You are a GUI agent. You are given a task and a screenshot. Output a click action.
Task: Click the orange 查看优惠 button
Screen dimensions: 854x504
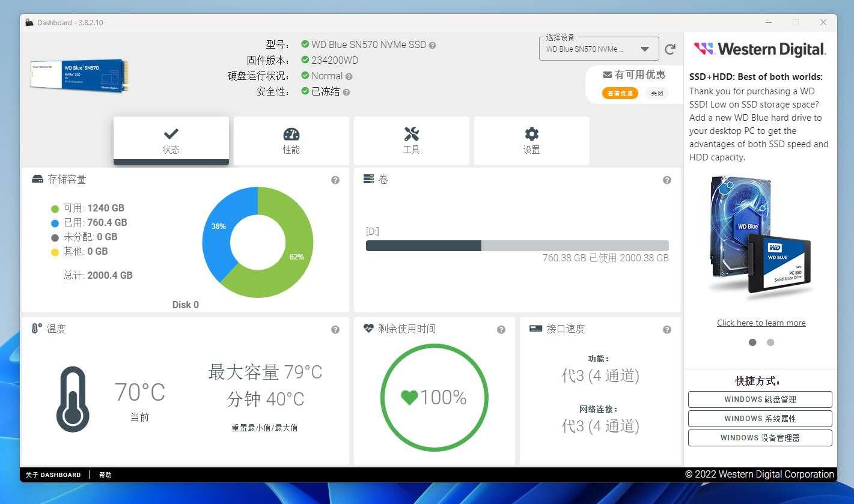[x=620, y=93]
